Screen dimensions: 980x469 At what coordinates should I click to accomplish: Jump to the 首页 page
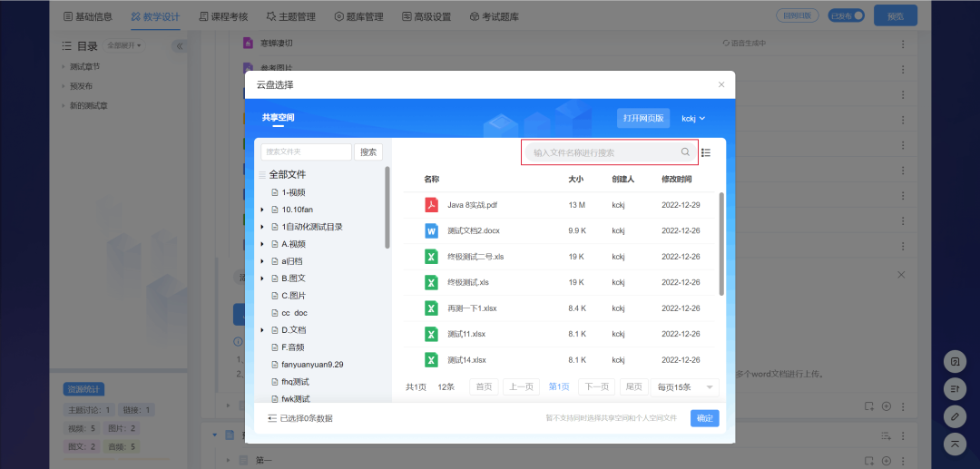click(485, 387)
